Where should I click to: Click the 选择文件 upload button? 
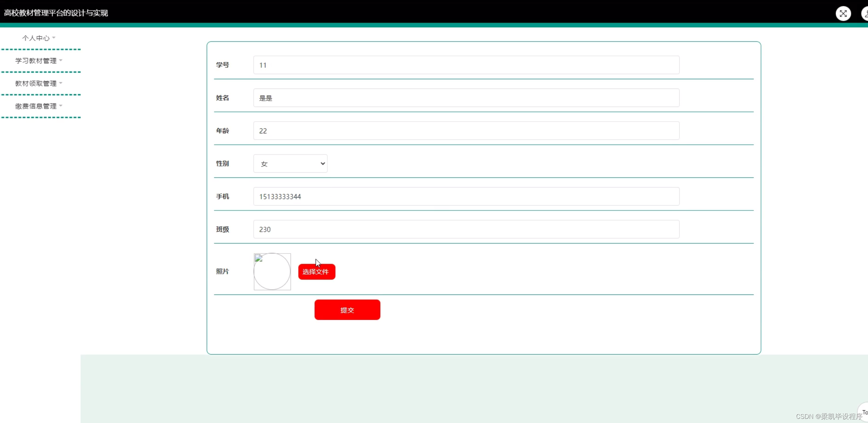point(316,272)
